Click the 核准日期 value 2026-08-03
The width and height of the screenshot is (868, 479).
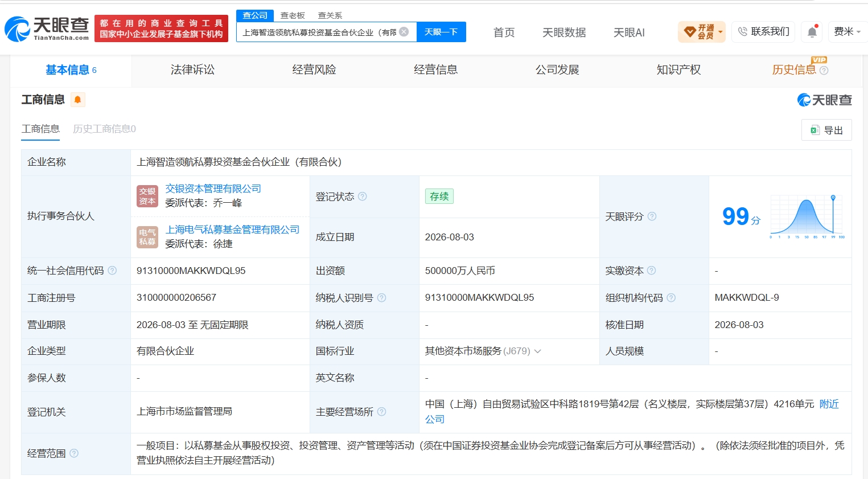pos(739,325)
